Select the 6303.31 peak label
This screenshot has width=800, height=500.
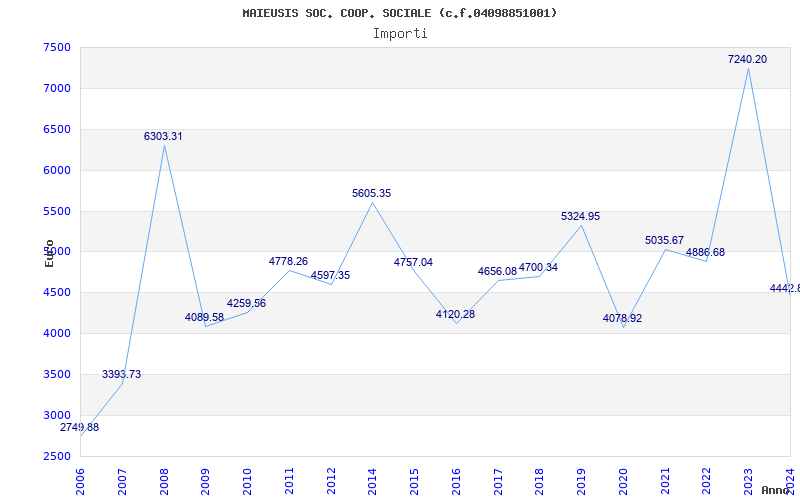pyautogui.click(x=163, y=137)
